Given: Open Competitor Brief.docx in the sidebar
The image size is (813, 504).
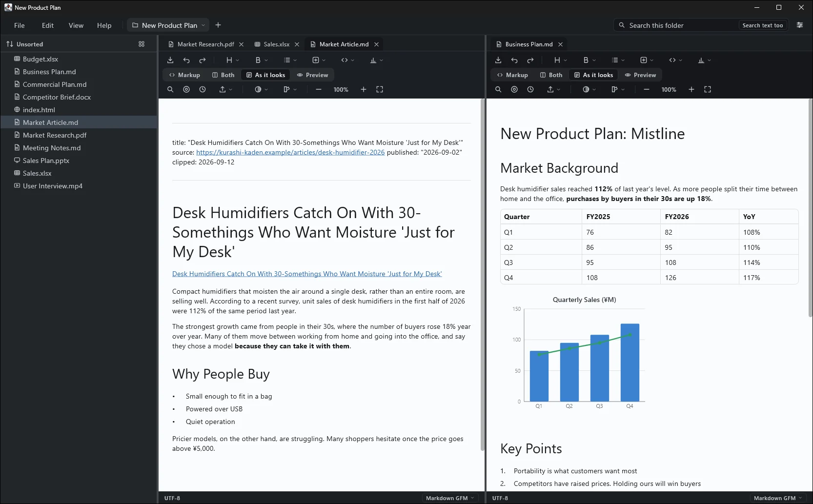Looking at the screenshot, I should point(57,97).
